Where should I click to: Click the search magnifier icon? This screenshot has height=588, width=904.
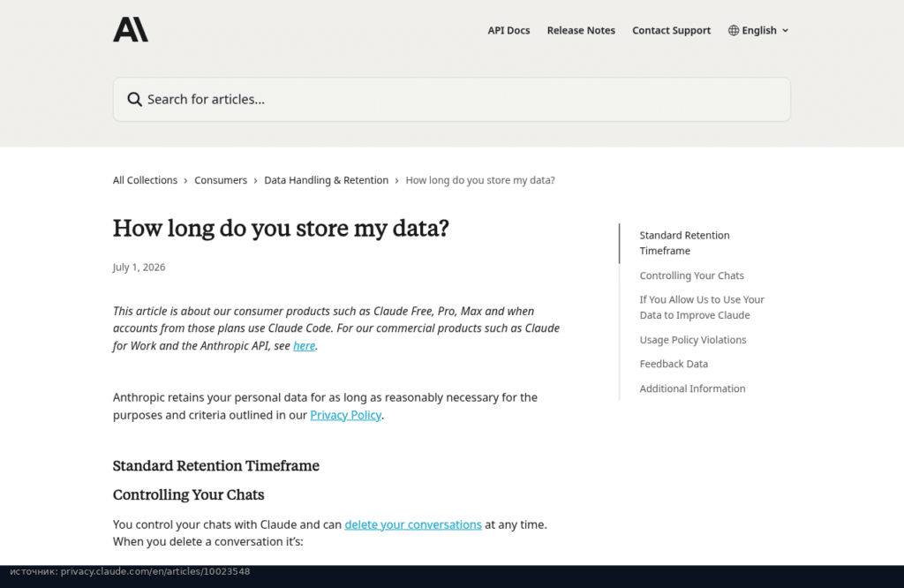point(134,100)
